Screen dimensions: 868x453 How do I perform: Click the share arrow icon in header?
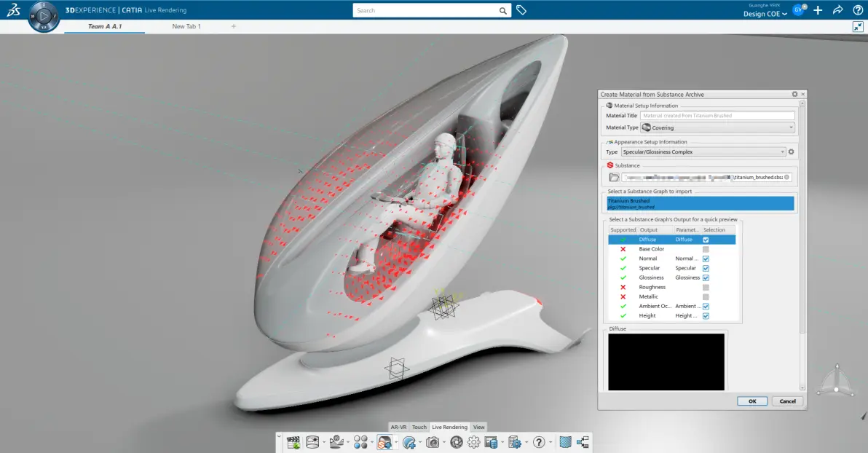(x=837, y=10)
